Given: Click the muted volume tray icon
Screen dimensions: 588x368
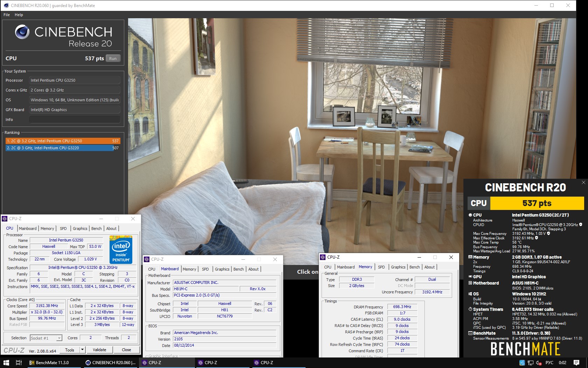Looking at the screenshot, I should 539,363.
